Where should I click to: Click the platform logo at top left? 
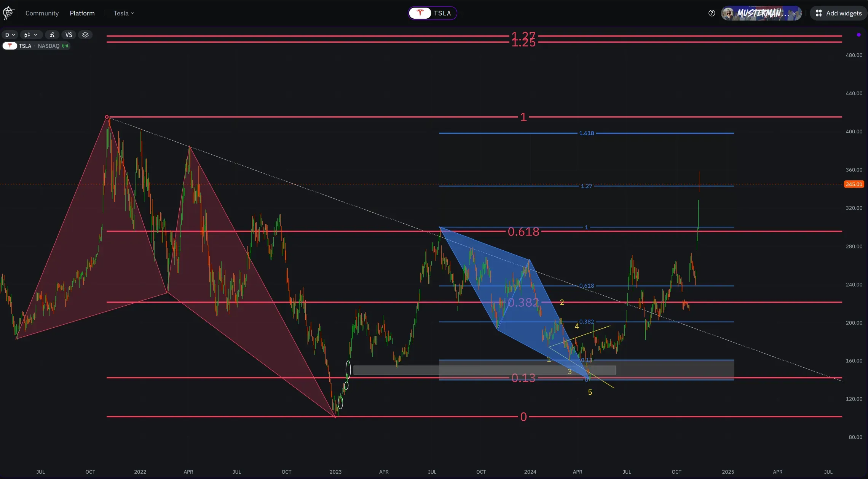pyautogui.click(x=8, y=13)
